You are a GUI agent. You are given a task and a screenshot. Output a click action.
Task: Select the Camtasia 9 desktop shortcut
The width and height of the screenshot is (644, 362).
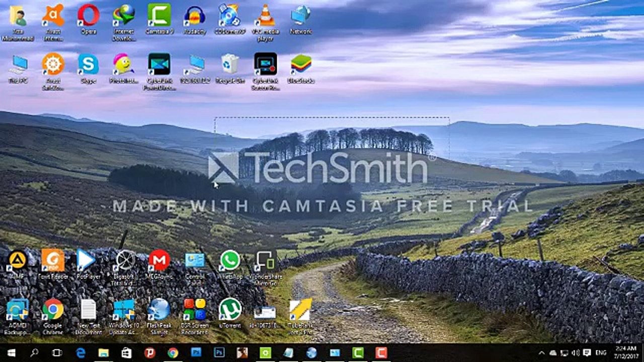159,19
